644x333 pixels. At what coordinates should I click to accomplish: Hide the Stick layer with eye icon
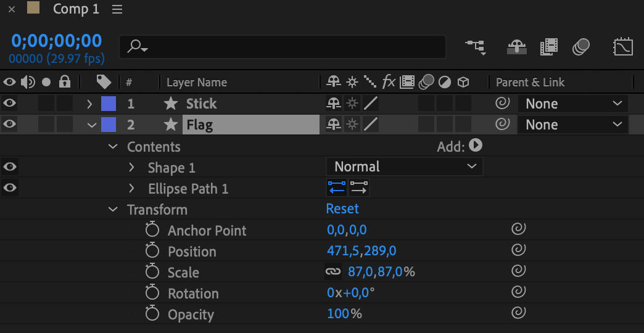[x=10, y=104]
